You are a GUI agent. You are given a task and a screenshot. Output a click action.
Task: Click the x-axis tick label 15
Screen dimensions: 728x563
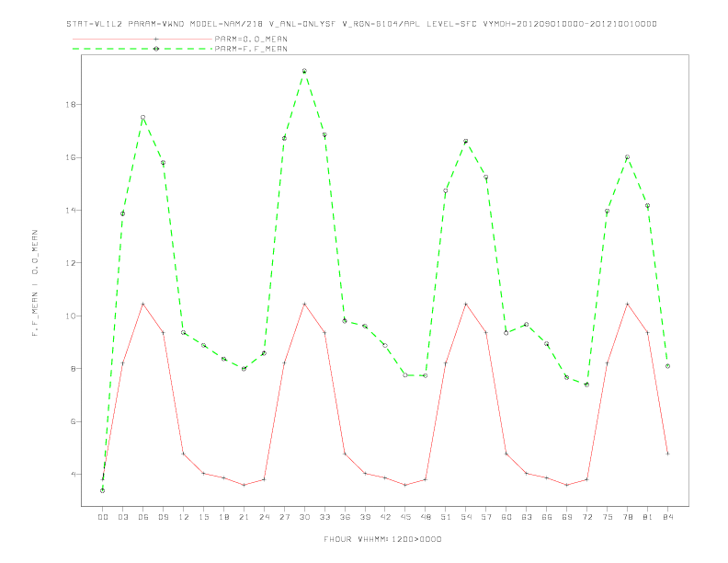click(x=203, y=517)
